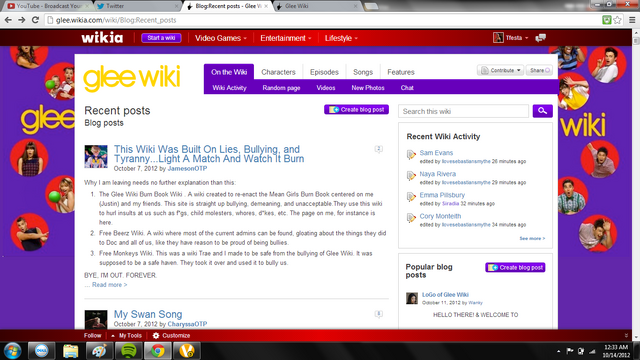640x360 pixels.
Task: Click the first post author thumbnail
Action: click(x=96, y=156)
